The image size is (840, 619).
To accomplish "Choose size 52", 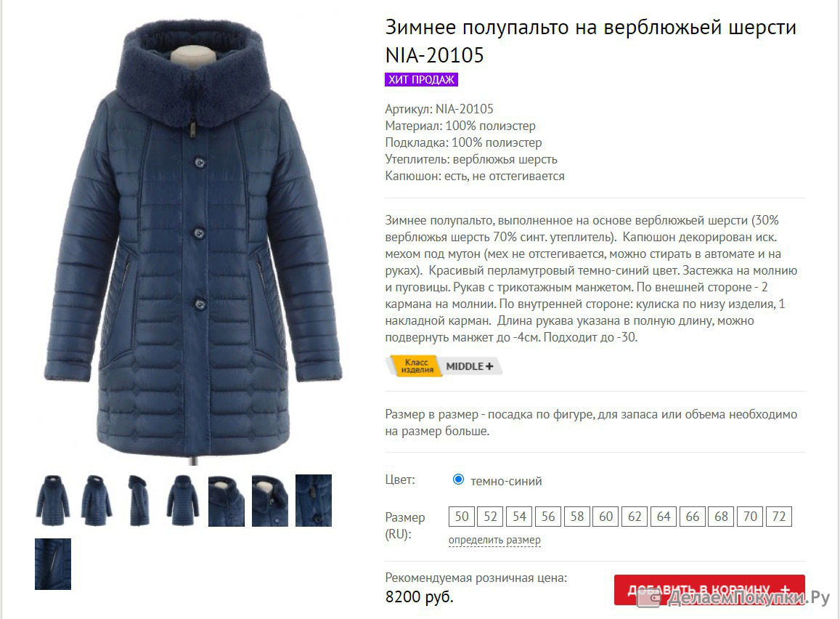I will (490, 517).
